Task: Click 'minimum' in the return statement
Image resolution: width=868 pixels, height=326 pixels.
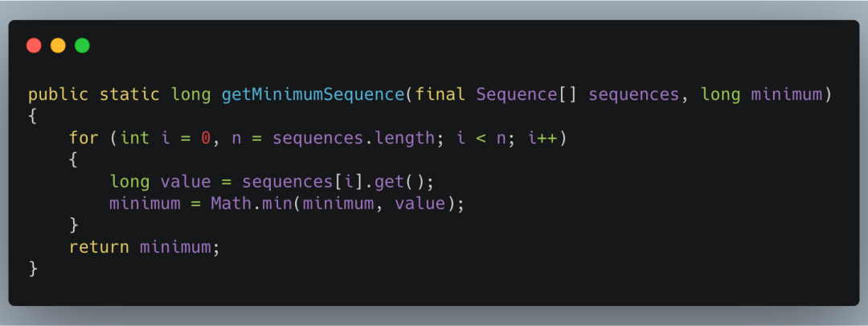Action: coord(175,247)
